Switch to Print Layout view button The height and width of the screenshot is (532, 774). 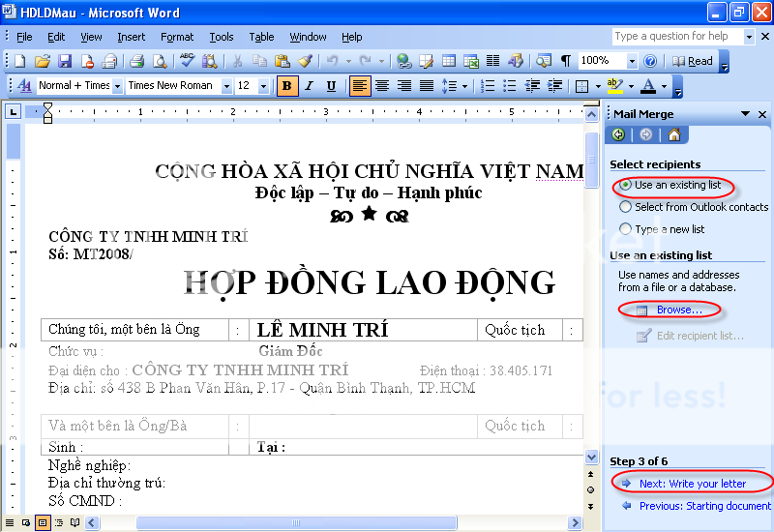tap(43, 522)
